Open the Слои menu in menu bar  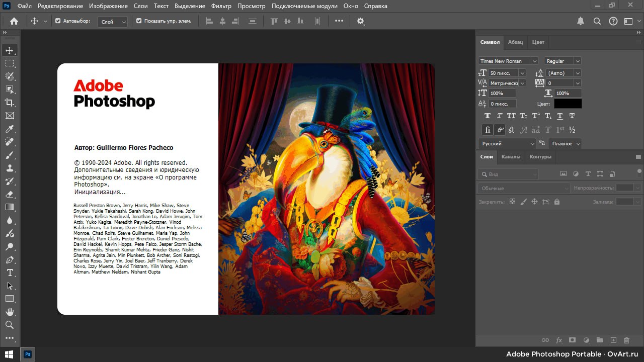[141, 6]
